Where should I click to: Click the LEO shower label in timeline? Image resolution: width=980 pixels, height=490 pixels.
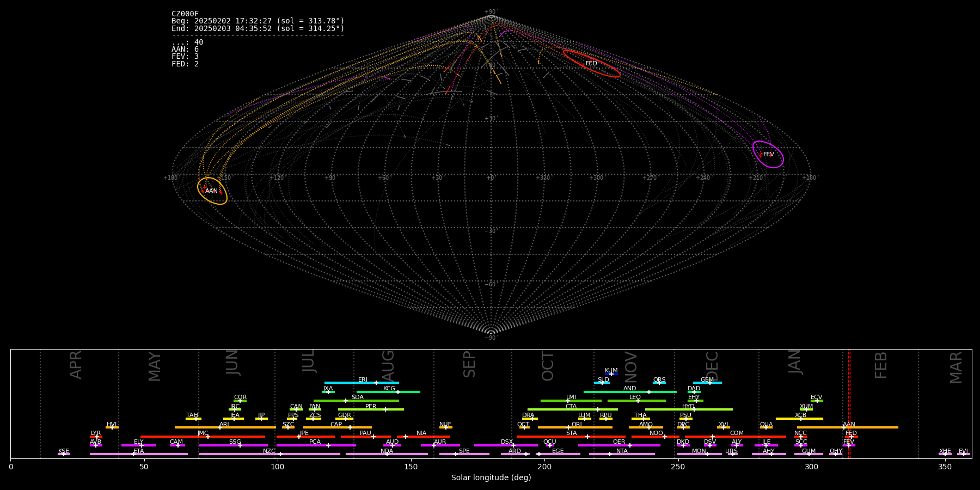[635, 397]
